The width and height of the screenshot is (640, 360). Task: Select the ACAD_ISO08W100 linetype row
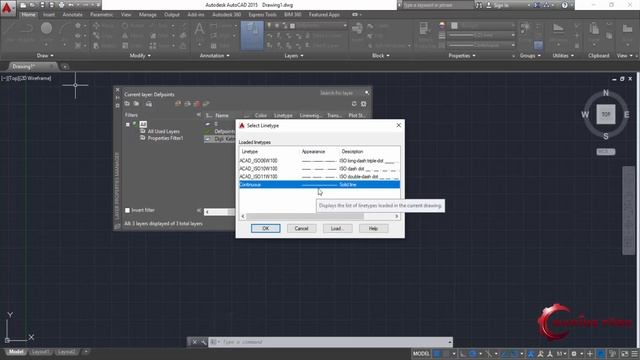[x=319, y=161]
